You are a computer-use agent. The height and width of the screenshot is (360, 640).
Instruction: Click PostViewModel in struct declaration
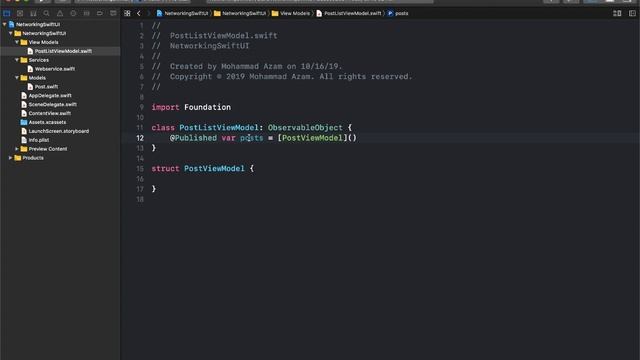214,169
